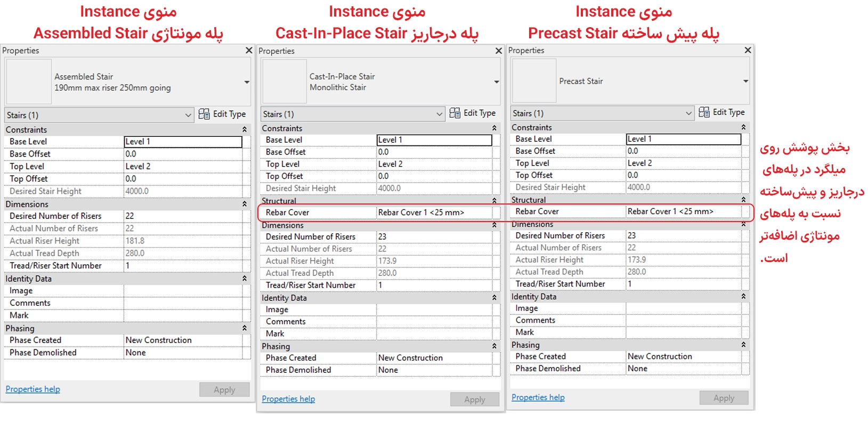This screenshot has height=441, width=868.
Task: Open Stairs (1) filter dropdown in Precast panel
Action: (688, 113)
